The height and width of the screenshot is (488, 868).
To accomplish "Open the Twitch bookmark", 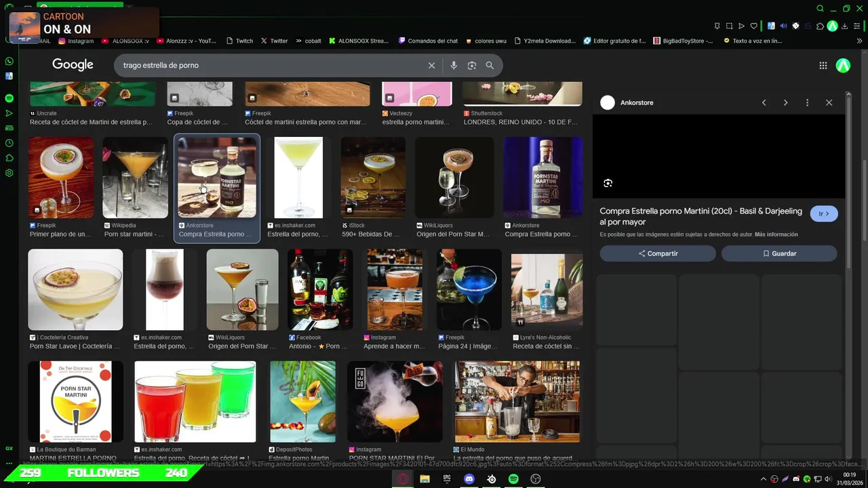I will tap(239, 41).
